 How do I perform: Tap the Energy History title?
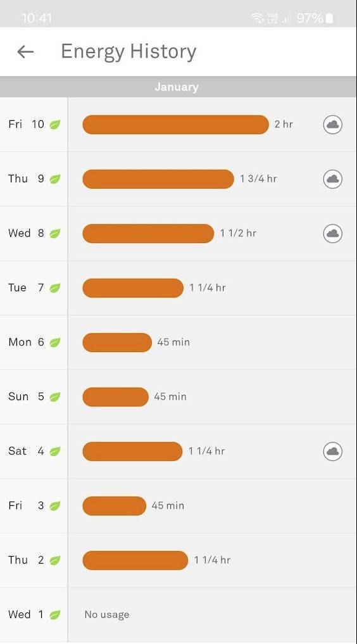pyautogui.click(x=128, y=52)
